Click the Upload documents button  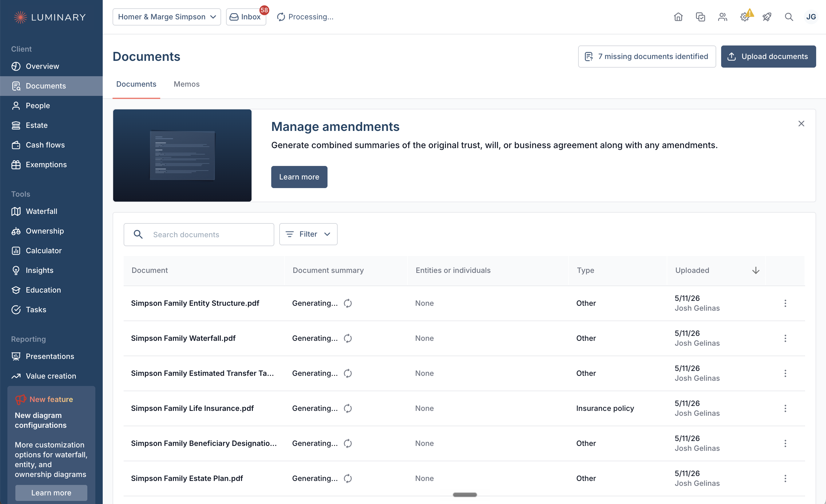768,57
